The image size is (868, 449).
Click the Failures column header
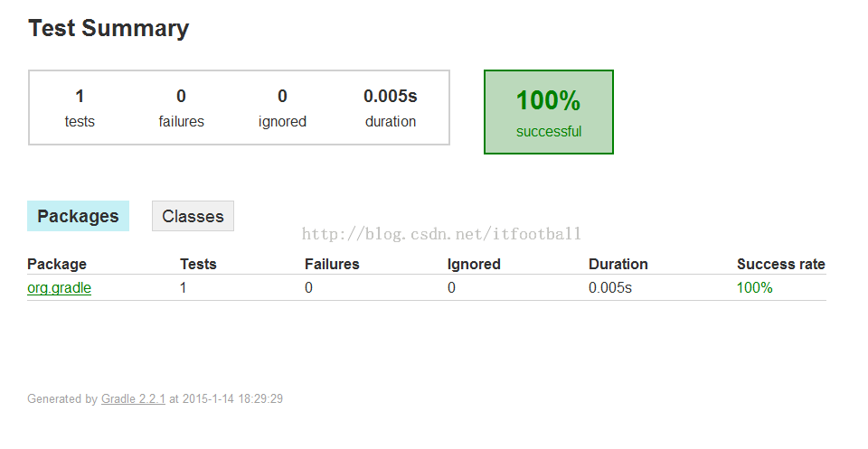point(332,265)
